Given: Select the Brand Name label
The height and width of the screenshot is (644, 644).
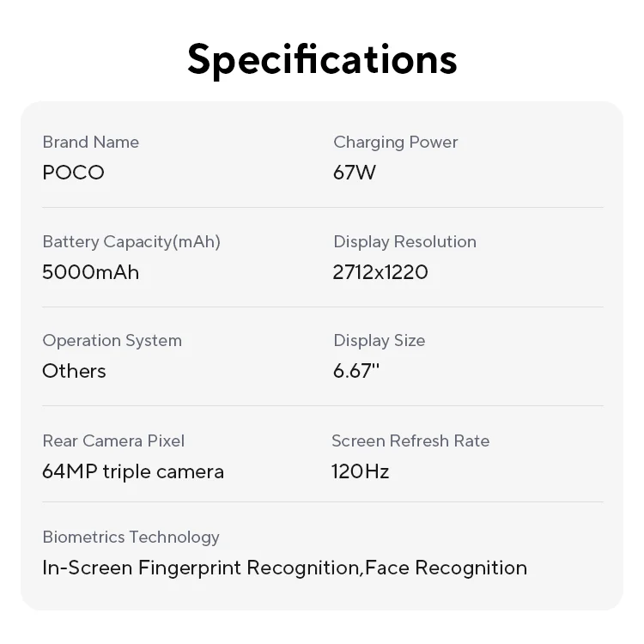Looking at the screenshot, I should [x=90, y=142].
